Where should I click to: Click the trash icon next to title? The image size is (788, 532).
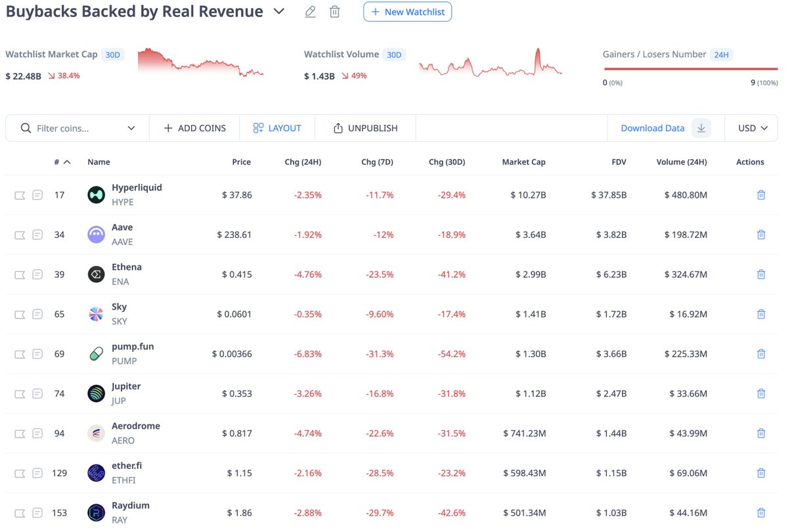[x=335, y=12]
